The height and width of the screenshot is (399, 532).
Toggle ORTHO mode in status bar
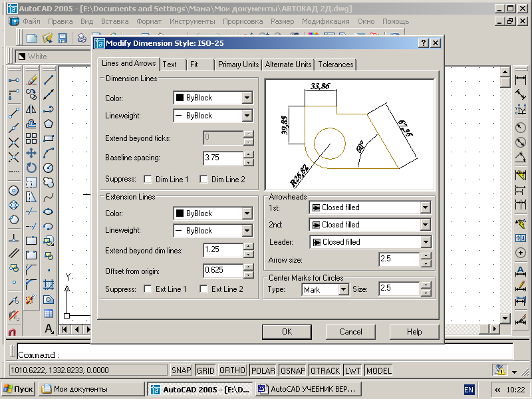coord(232,370)
